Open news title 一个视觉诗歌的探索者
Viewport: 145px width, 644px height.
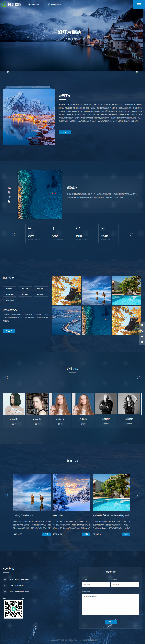[x=23, y=515]
